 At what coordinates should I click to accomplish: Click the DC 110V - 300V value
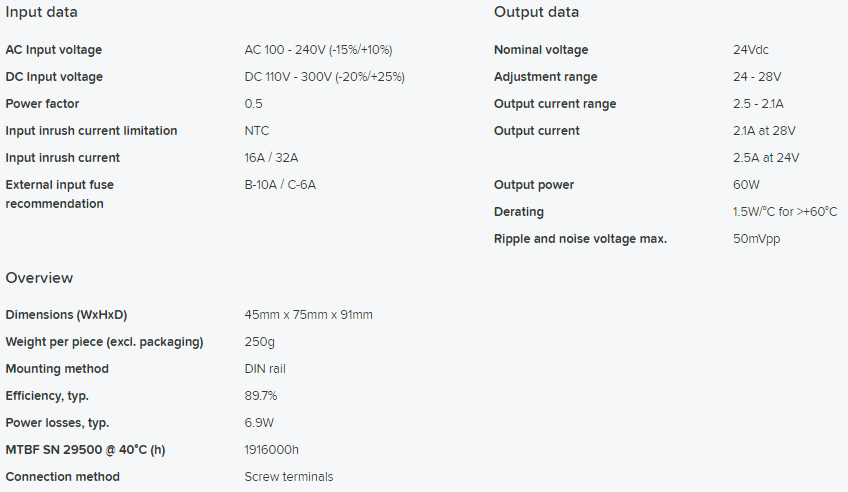[x=324, y=77]
